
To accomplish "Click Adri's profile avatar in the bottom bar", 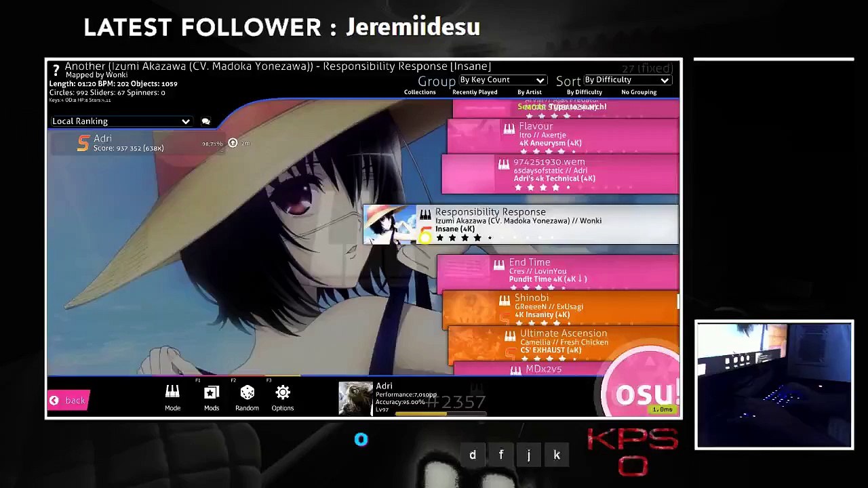I will [x=356, y=398].
